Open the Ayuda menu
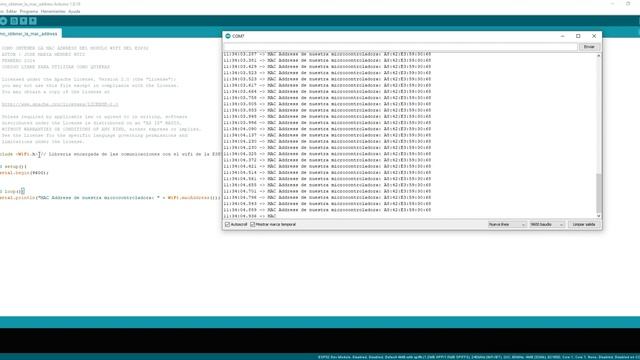 pos(74,11)
